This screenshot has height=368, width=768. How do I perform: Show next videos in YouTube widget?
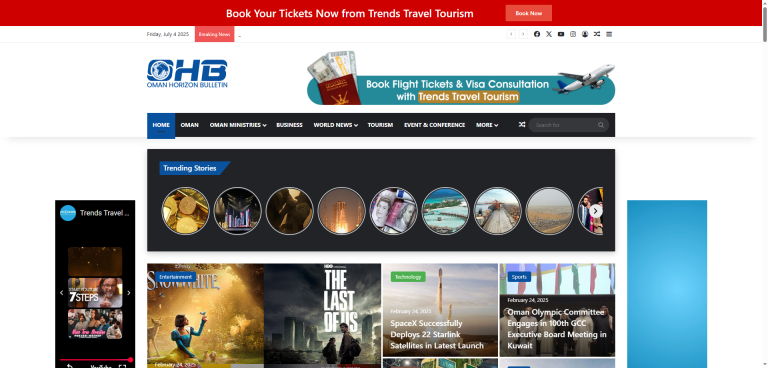(x=129, y=293)
